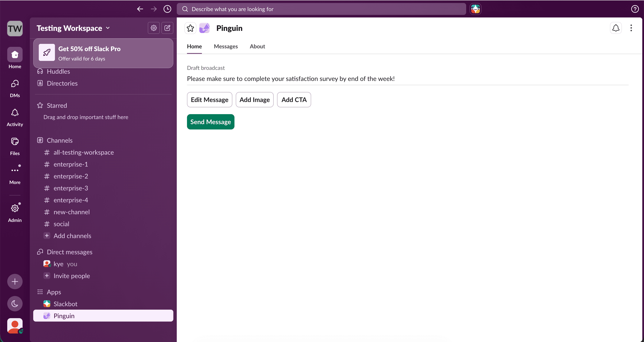
Task: Go back in navigation history
Action: (140, 9)
